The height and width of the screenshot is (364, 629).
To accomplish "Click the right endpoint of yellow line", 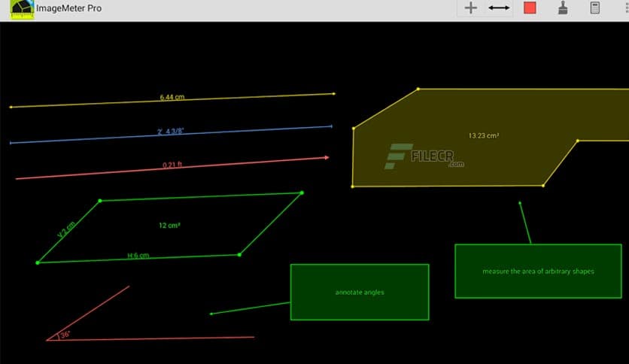I will [333, 94].
